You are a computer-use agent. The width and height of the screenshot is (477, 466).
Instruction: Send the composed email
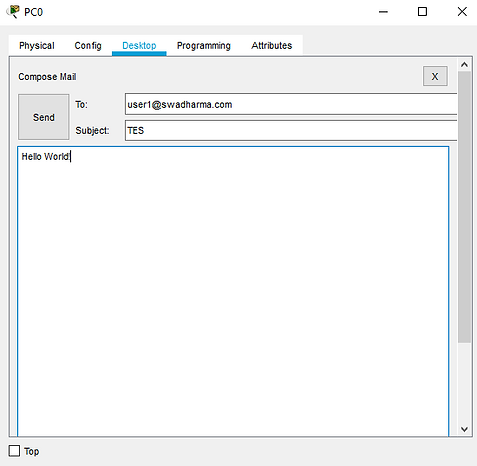44,117
